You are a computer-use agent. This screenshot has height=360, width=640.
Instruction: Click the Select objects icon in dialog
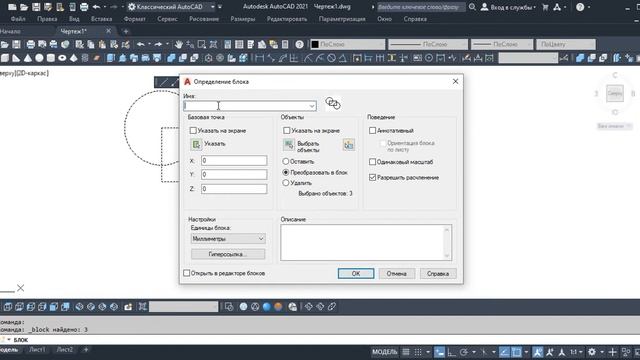tap(289, 144)
